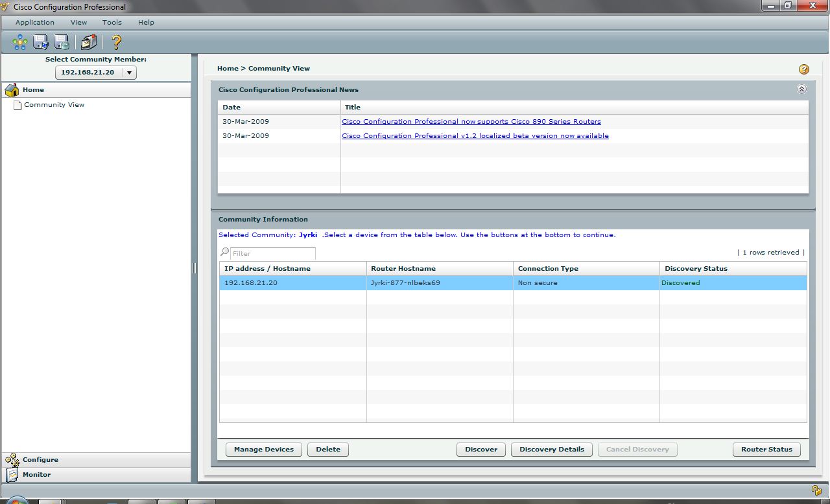
Task: Click the Configure gears icon
Action: (12, 460)
